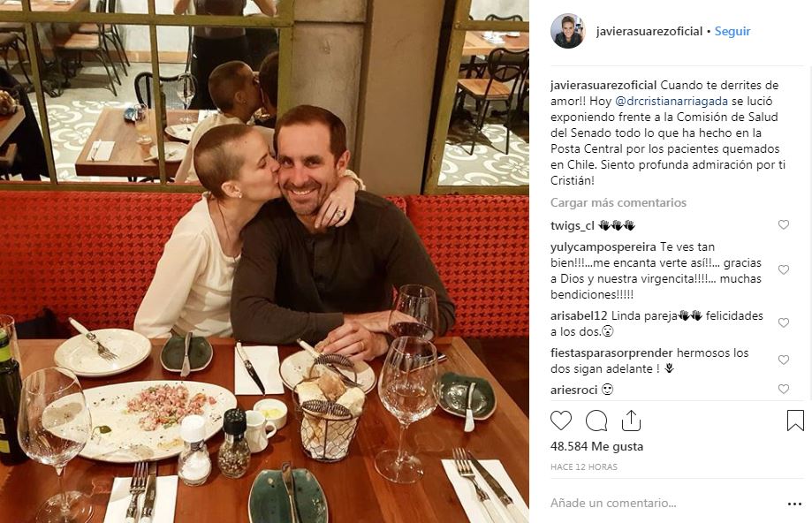This screenshot has width=812, height=523.
Task: Save post with the bookmark icon
Action: [x=795, y=421]
